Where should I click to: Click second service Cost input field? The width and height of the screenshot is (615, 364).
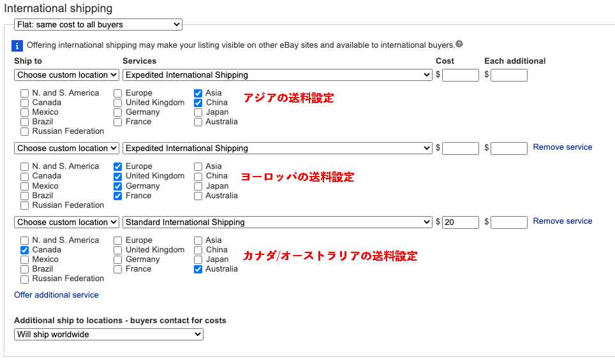461,149
